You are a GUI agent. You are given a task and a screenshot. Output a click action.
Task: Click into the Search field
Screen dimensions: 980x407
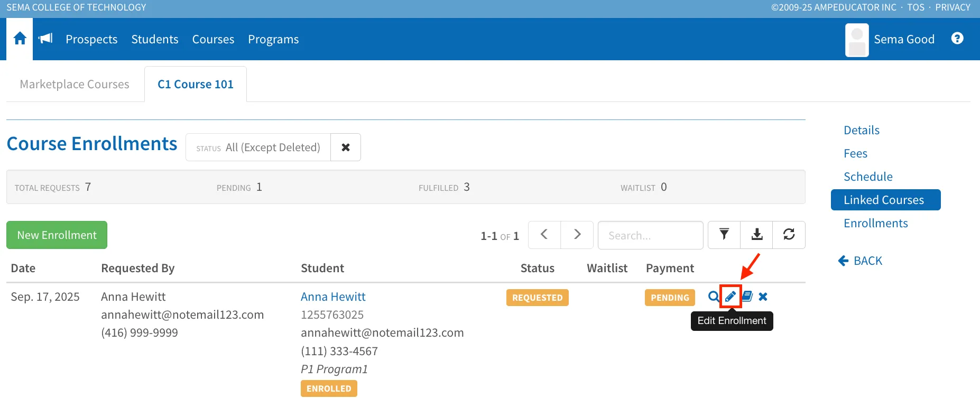(x=651, y=235)
